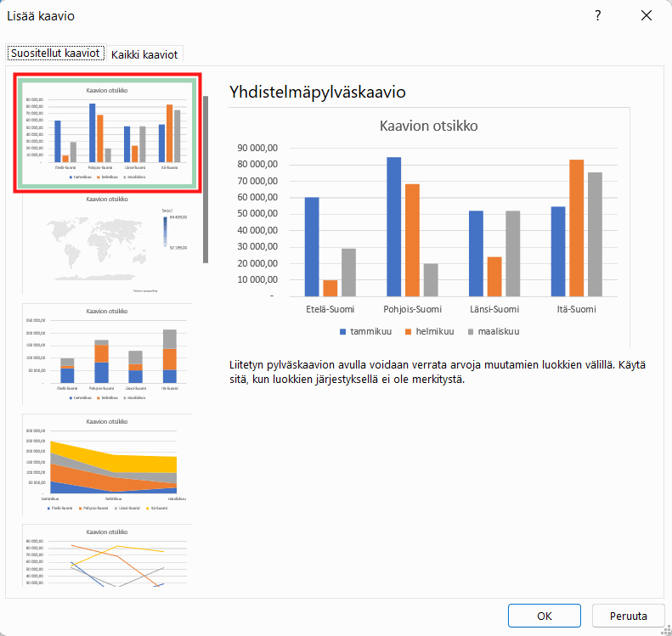Close the Lisää kaavio dialog
Screen dimensions: 672x636
[647, 16]
